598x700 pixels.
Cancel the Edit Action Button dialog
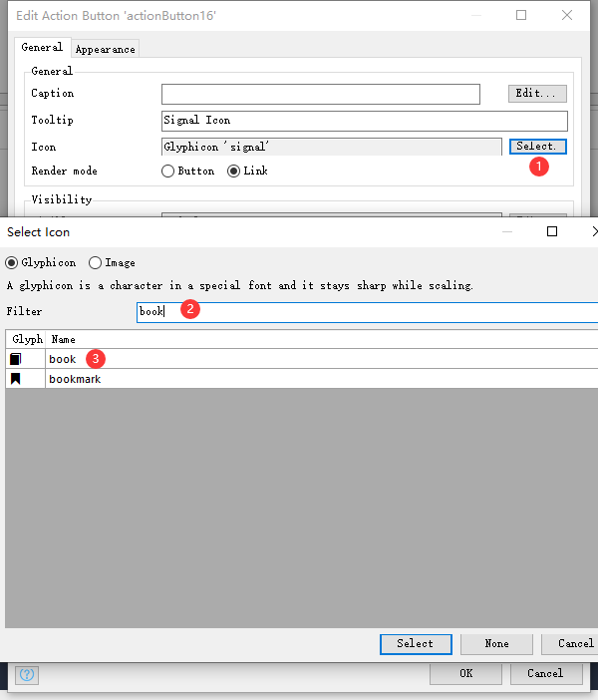(546, 674)
